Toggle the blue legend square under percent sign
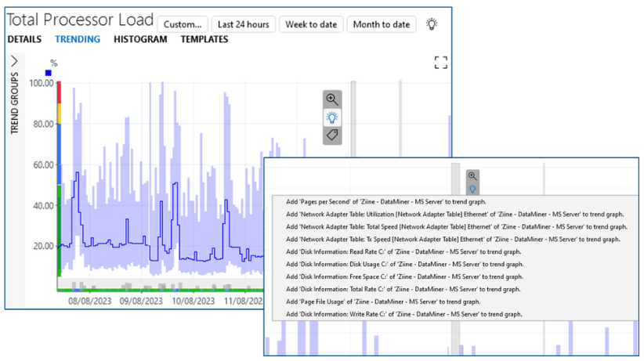The width and height of the screenshot is (644, 361). [x=49, y=73]
